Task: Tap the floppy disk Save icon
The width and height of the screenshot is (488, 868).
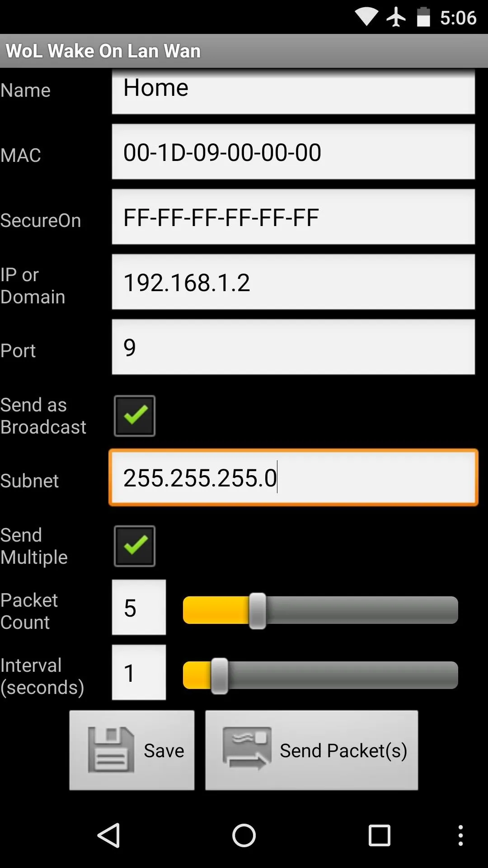Action: coord(111,750)
